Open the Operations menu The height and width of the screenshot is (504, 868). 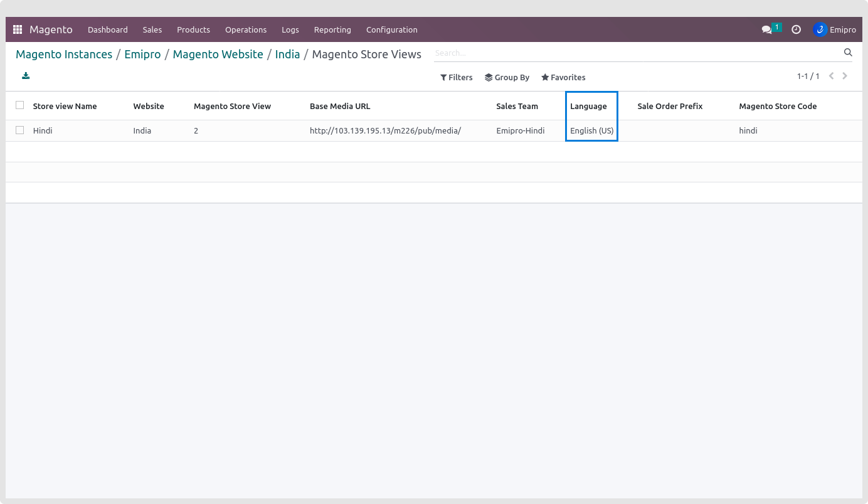246,29
